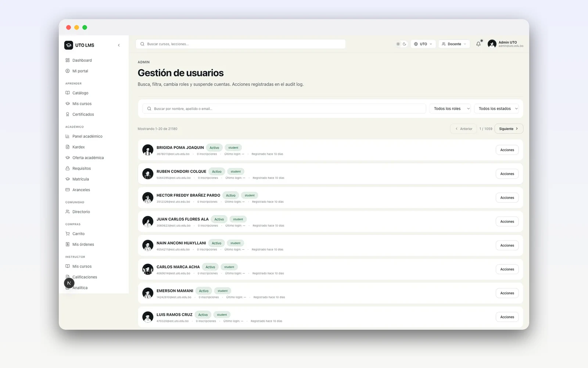
Task: Open Acciones for Hector Freddy Brañez Pardo
Action: pos(507,198)
